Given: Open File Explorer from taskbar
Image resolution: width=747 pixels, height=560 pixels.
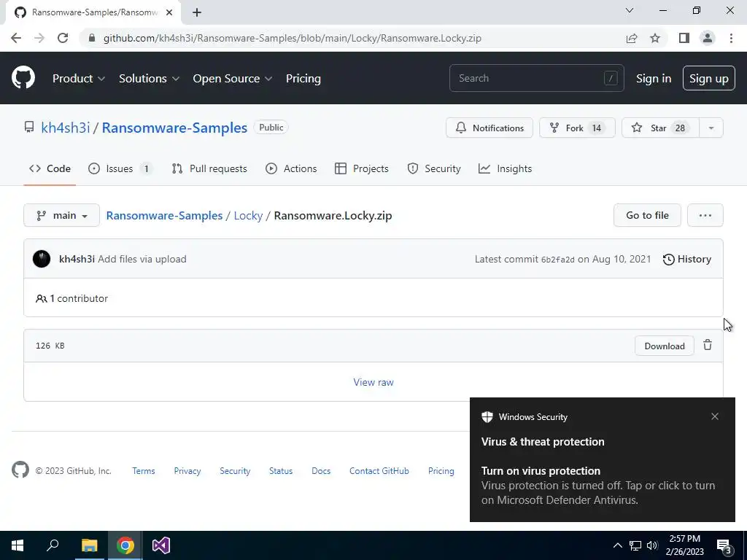Looking at the screenshot, I should (x=89, y=545).
